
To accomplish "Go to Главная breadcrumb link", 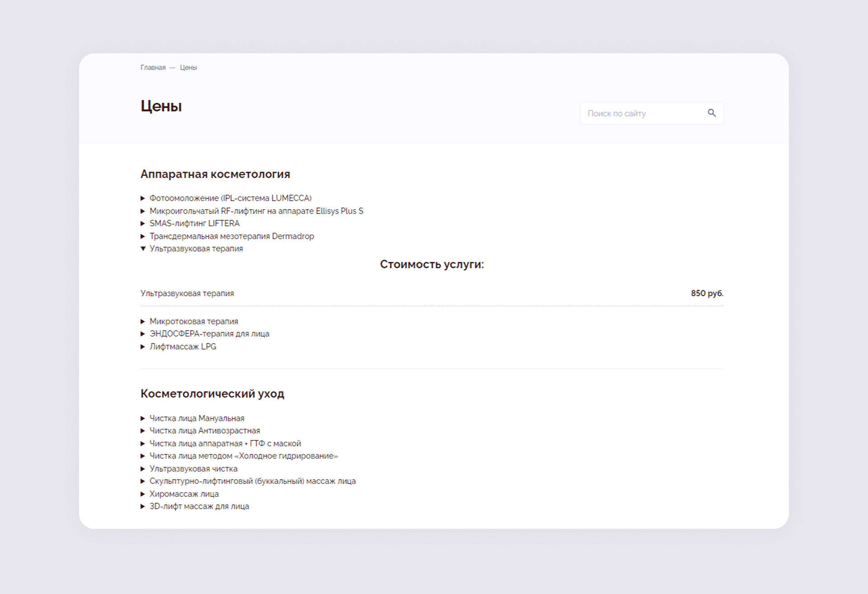I will pyautogui.click(x=153, y=67).
